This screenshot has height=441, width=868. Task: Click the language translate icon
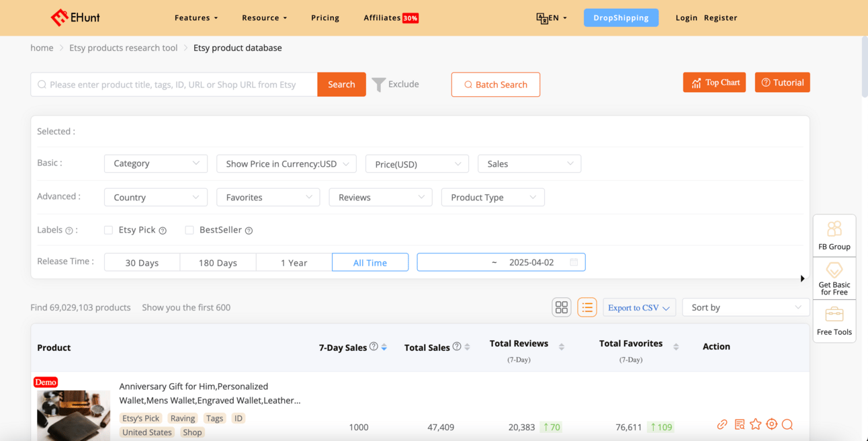click(542, 18)
